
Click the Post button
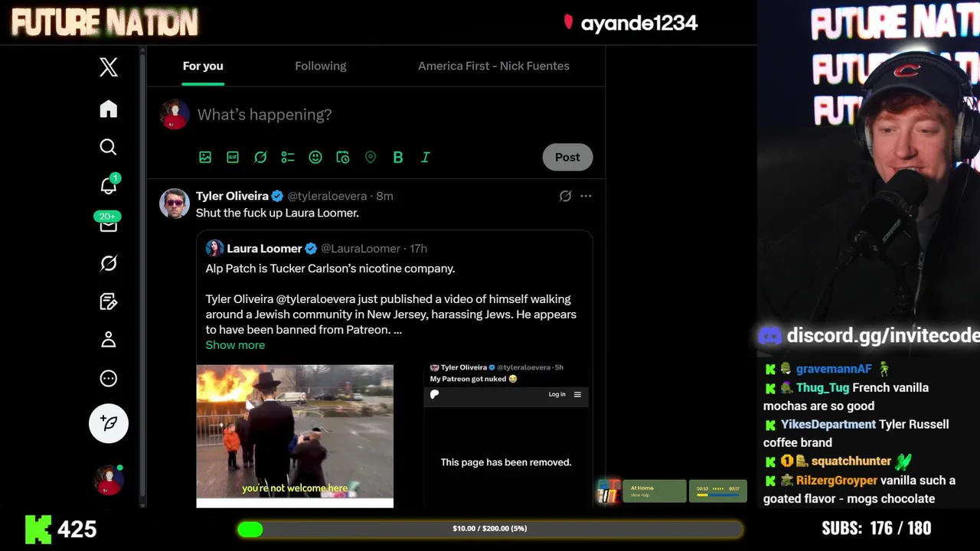pos(567,157)
